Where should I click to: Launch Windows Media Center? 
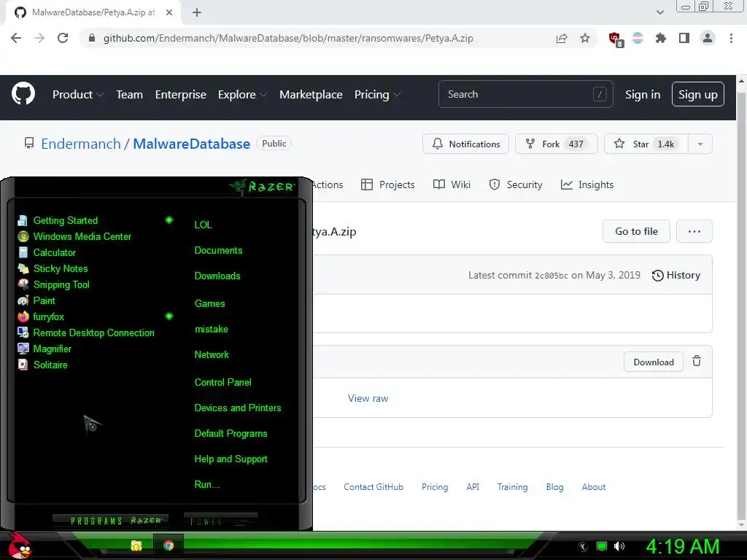[x=74, y=237]
